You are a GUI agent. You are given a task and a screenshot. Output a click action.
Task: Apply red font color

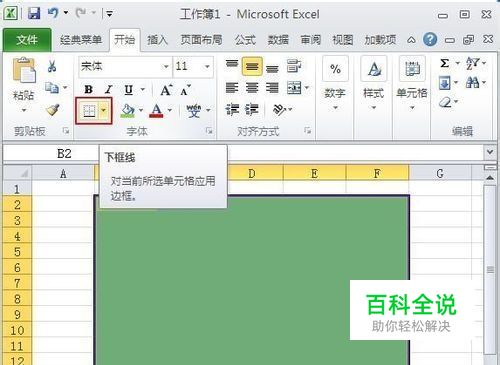click(x=156, y=110)
